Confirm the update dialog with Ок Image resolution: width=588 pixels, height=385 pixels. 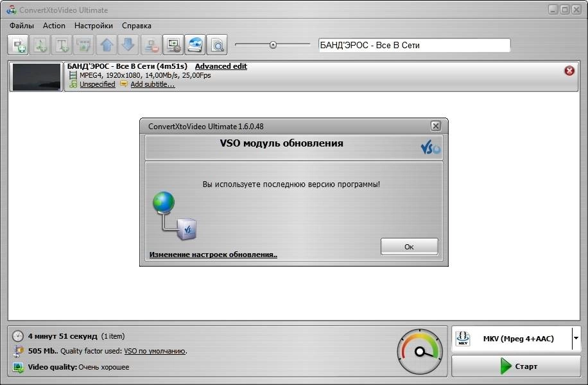pos(409,247)
